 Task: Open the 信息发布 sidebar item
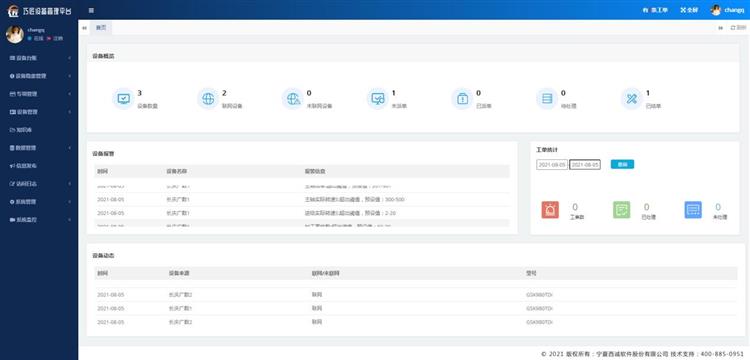pyautogui.click(x=39, y=166)
